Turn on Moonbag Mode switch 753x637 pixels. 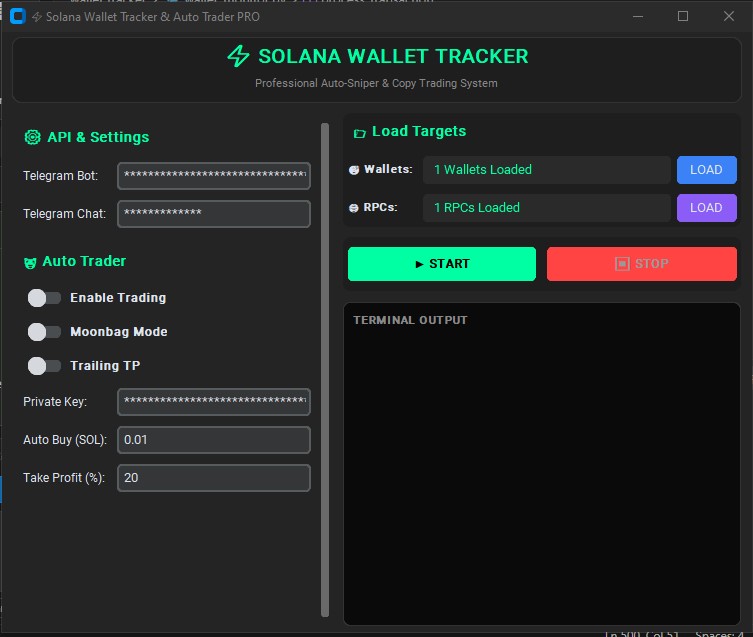[x=44, y=332]
